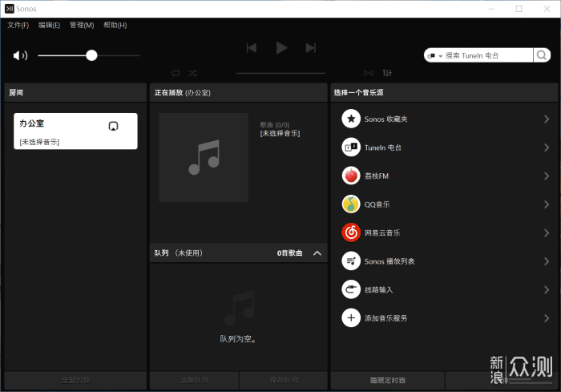Mute the volume speaker icon
The height and width of the screenshot is (392, 561).
point(20,55)
